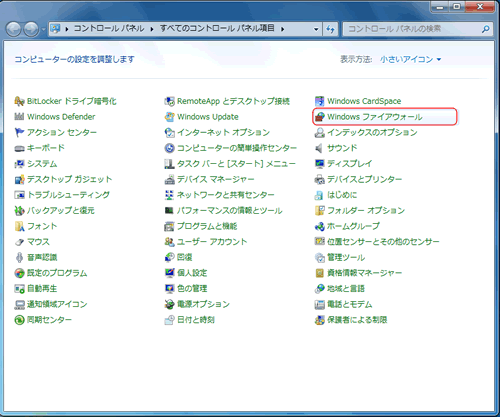
Task: Click the ホームグループ icon
Action: click(320, 226)
